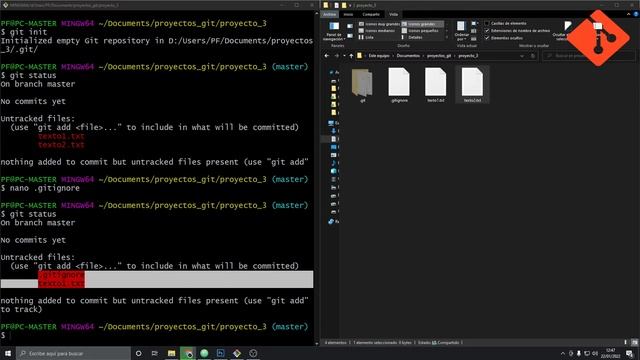Open the Archivo ribbon tab

click(x=329, y=14)
